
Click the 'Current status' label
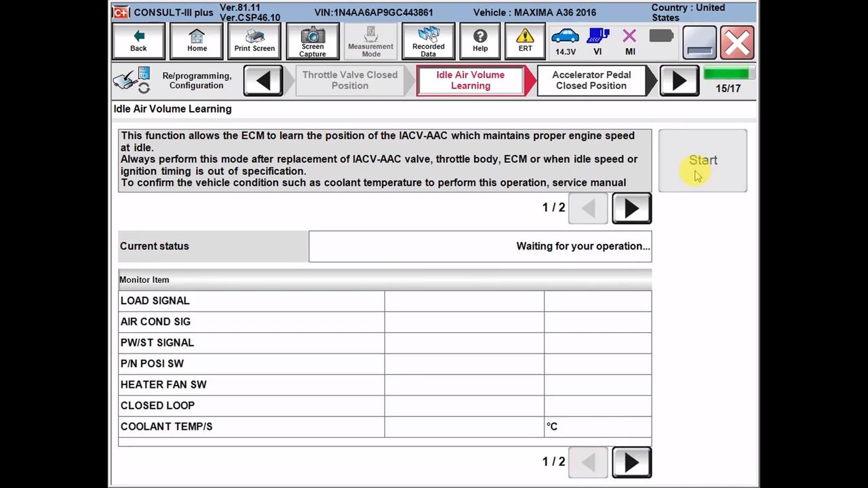tap(155, 246)
